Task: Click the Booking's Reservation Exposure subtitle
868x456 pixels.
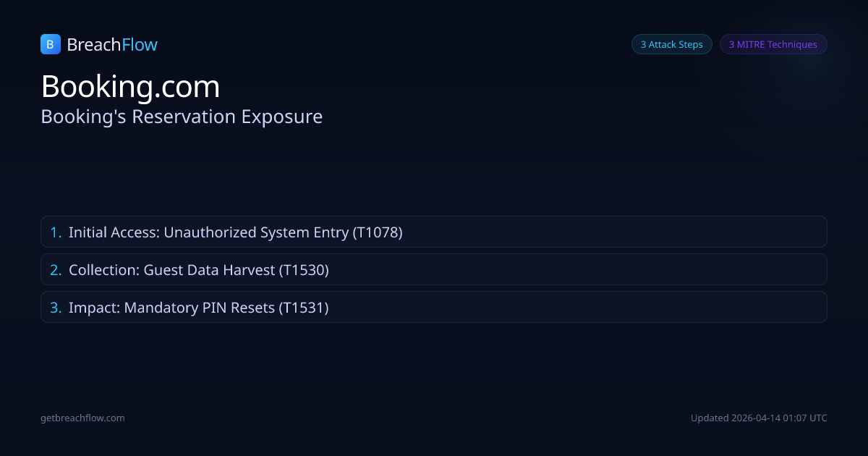Action: point(182,117)
